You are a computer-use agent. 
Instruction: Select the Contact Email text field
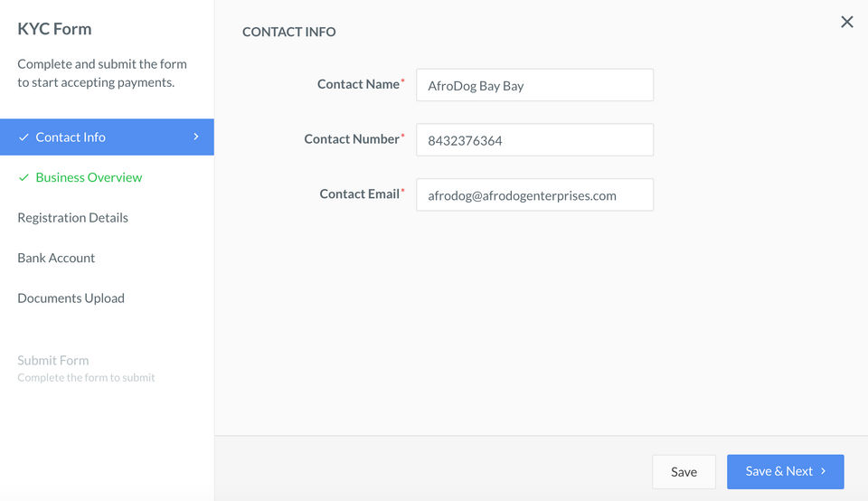534,195
